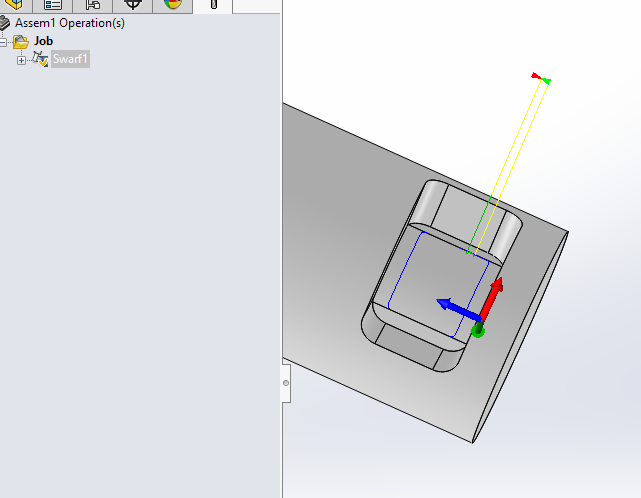Image resolution: width=641 pixels, height=498 pixels.
Task: Click the Assem1 Operation(s) root icon
Action: 5,23
